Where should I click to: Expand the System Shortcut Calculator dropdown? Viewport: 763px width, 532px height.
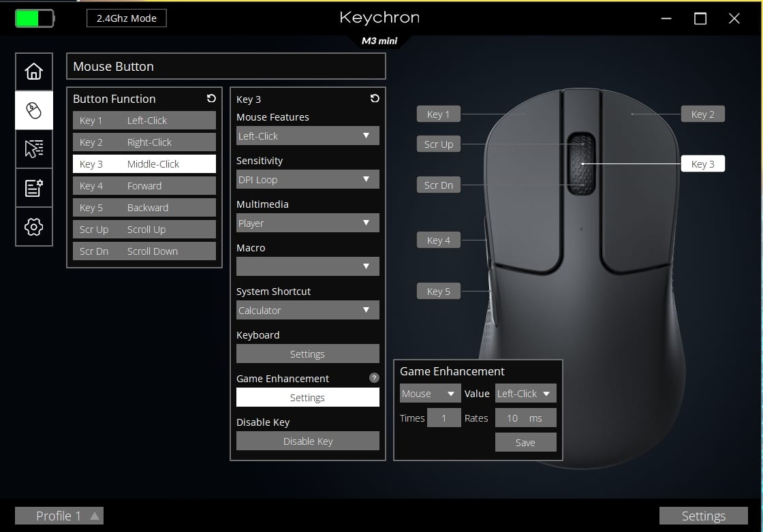[x=307, y=311]
